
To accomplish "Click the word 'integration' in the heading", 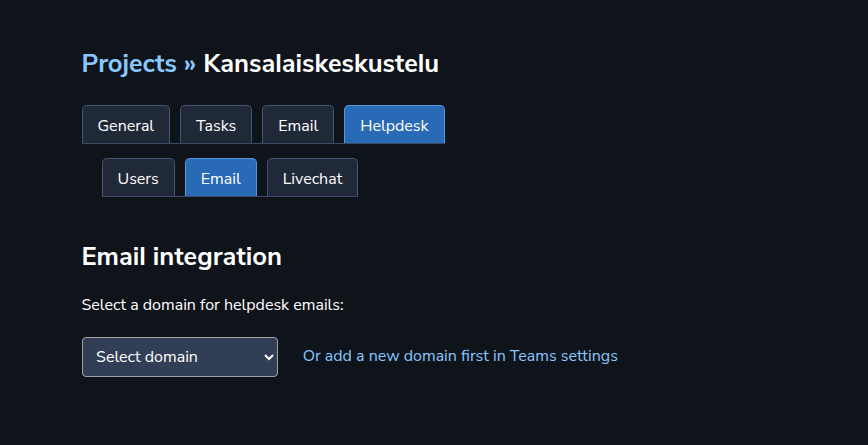I will (217, 257).
